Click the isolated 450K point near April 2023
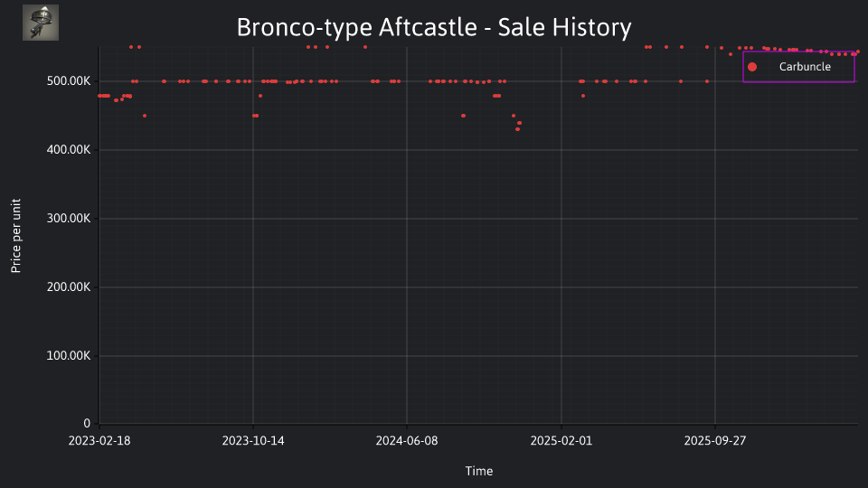The height and width of the screenshot is (488, 868). (x=145, y=116)
